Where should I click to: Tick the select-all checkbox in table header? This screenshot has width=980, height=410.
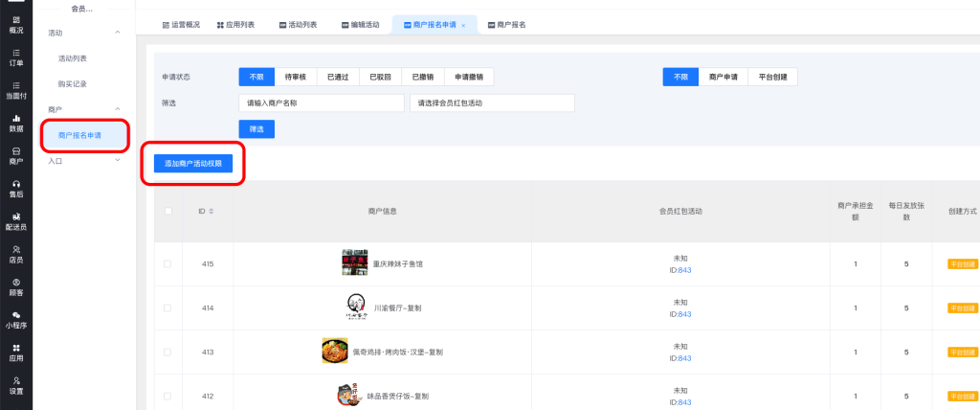pos(168,211)
